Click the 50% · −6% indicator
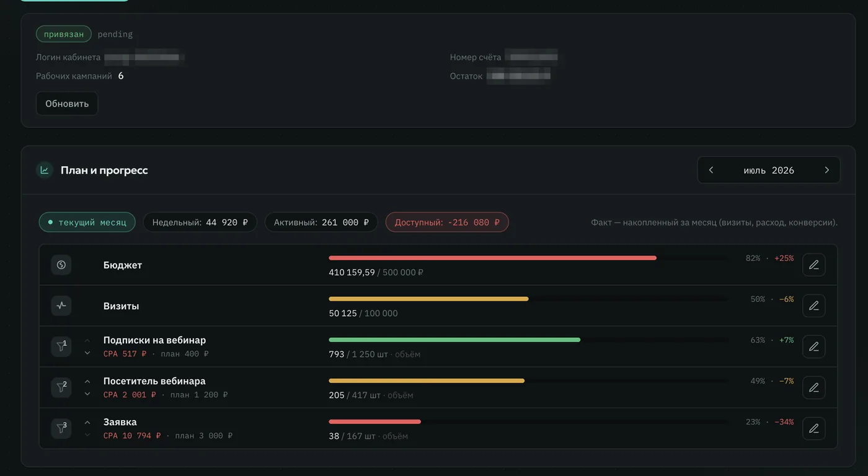Screen dimensions: 868x476 (772, 299)
